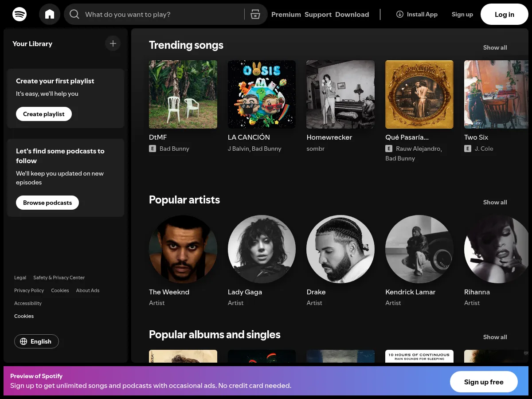This screenshot has height=399, width=532.
Task: Click Sign up free in the banner
Action: [484, 382]
